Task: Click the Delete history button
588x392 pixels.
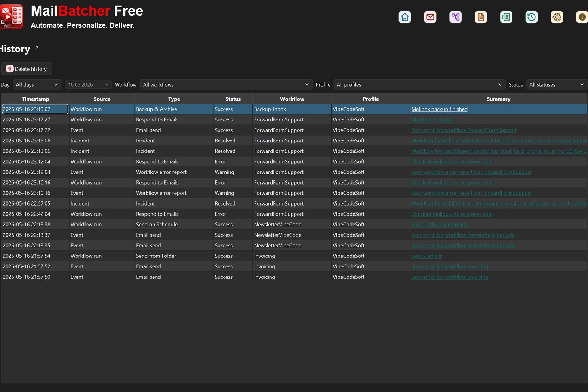Action: 27,69
